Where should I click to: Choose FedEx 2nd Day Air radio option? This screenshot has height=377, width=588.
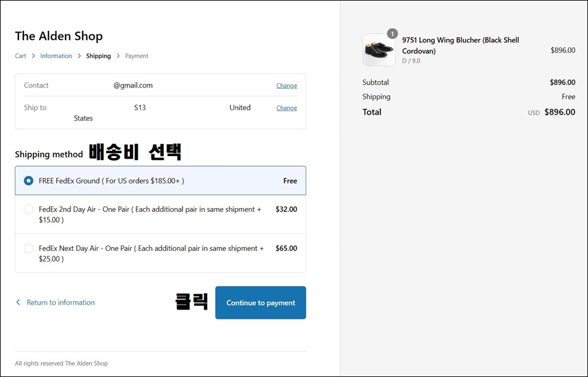29,209
